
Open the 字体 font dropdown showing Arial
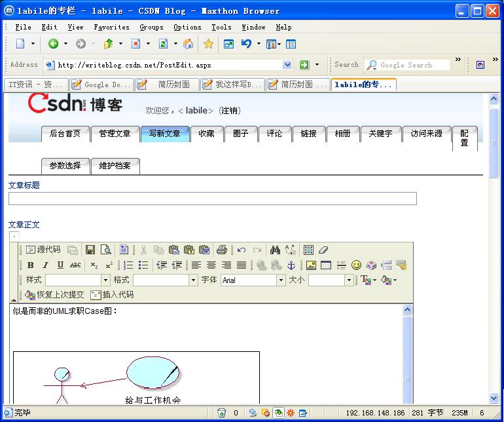click(281, 280)
